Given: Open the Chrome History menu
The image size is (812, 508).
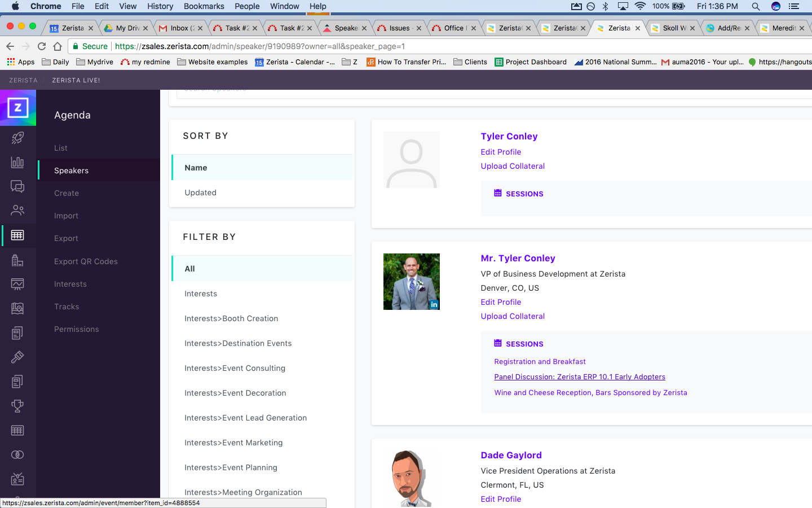Looking at the screenshot, I should click(x=160, y=6).
